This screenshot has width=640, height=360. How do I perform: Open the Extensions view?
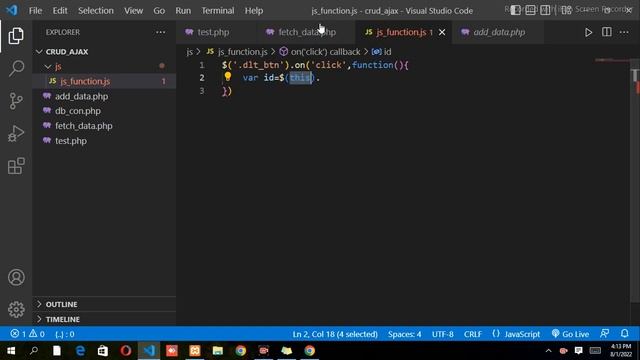point(16,166)
